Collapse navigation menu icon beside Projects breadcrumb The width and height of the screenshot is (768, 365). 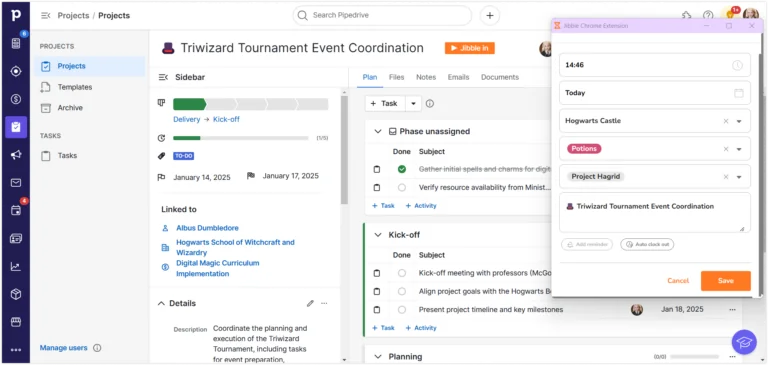click(x=46, y=16)
